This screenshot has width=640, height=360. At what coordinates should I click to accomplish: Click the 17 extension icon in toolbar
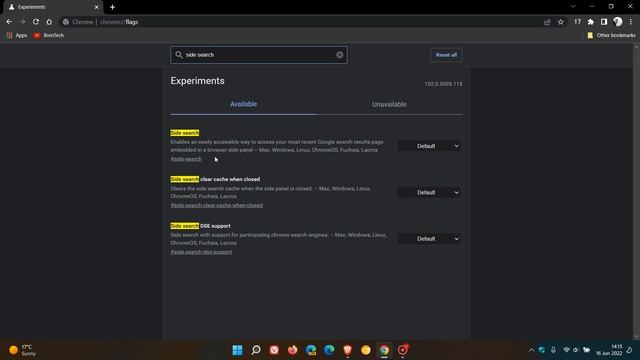point(577,22)
